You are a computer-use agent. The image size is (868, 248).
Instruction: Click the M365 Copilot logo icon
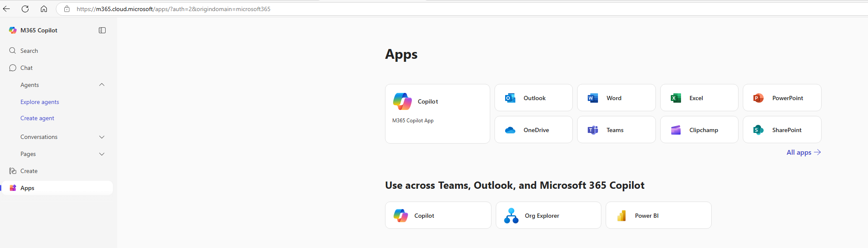(13, 30)
